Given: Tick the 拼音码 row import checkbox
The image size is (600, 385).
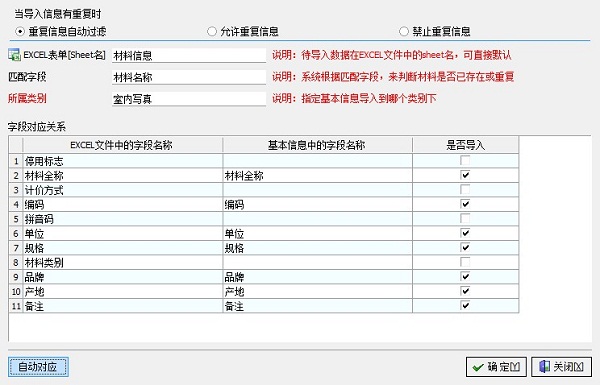Looking at the screenshot, I should 465,219.
